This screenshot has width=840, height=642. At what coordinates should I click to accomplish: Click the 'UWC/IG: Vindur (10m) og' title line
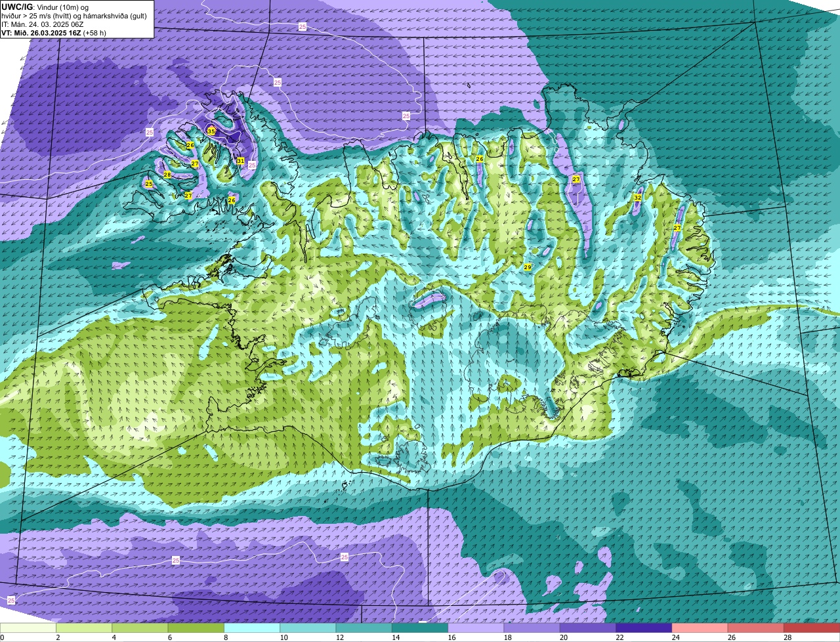pyautogui.click(x=45, y=7)
